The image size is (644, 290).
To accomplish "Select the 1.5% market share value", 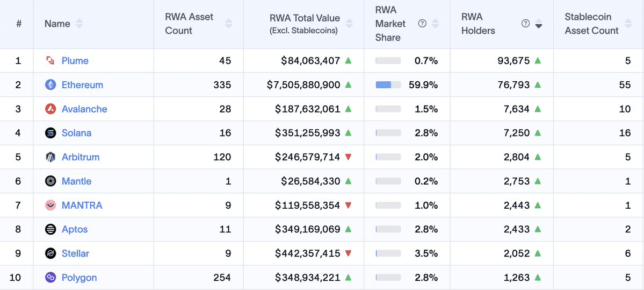I will (x=426, y=109).
